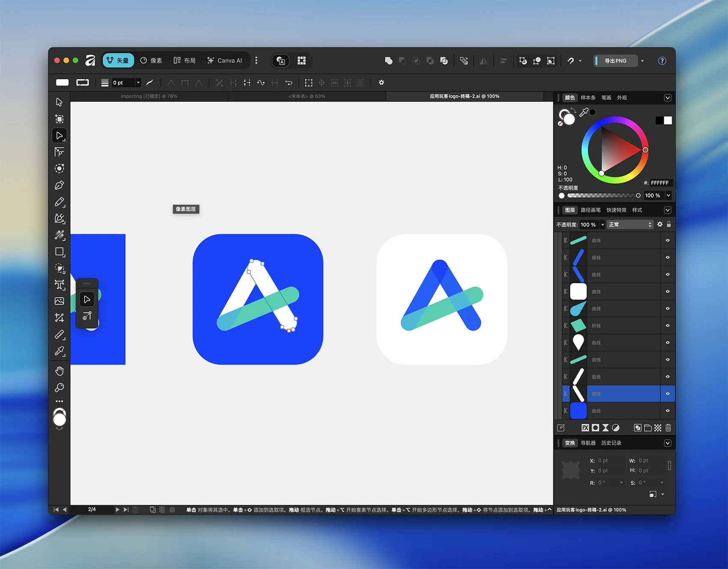Open the importing [已锁定] document tab
Screen dimensions: 728x569
(149, 96)
